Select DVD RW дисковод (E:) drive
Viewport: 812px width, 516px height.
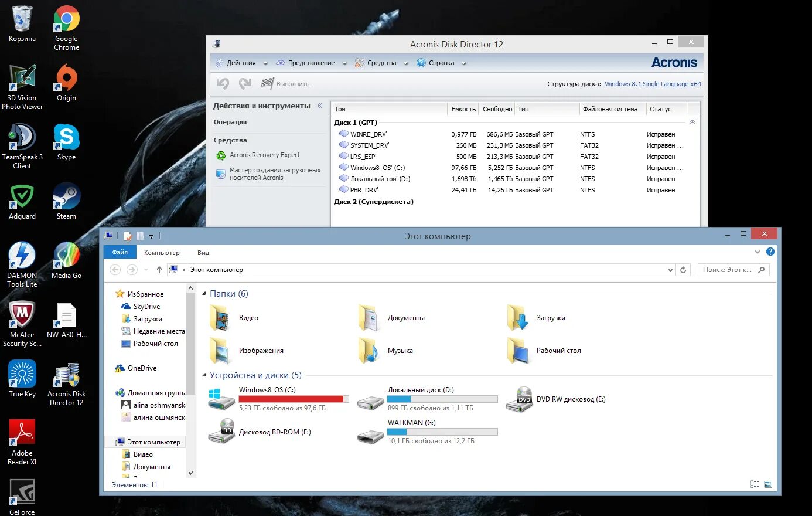[x=556, y=399]
